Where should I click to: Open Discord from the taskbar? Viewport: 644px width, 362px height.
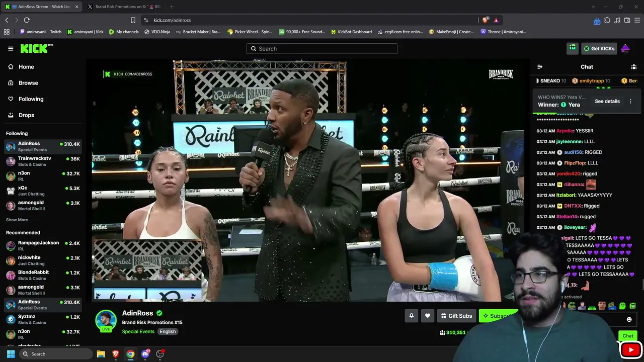tap(145, 354)
